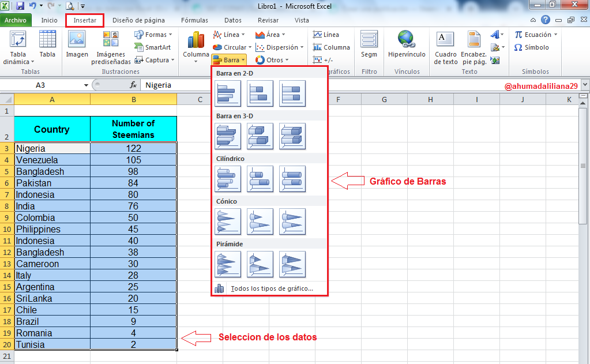The image size is (590, 364).
Task: Insert an Imagen from file
Action: tap(77, 44)
